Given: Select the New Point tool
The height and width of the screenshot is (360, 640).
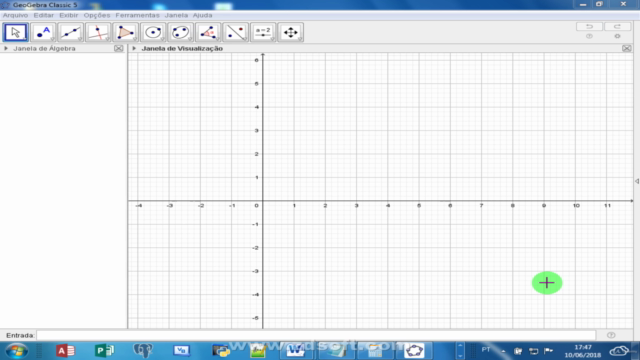Looking at the screenshot, I should pyautogui.click(x=43, y=32).
